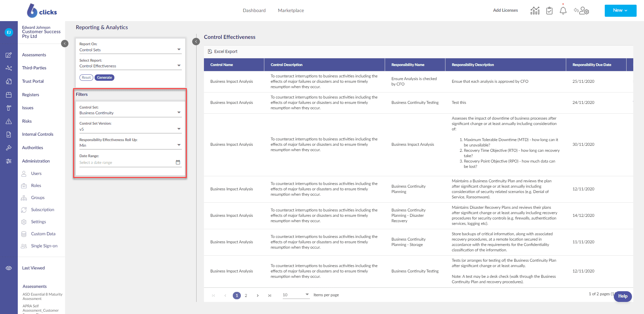
Task: Go to the Dashboard tab
Action: click(254, 10)
